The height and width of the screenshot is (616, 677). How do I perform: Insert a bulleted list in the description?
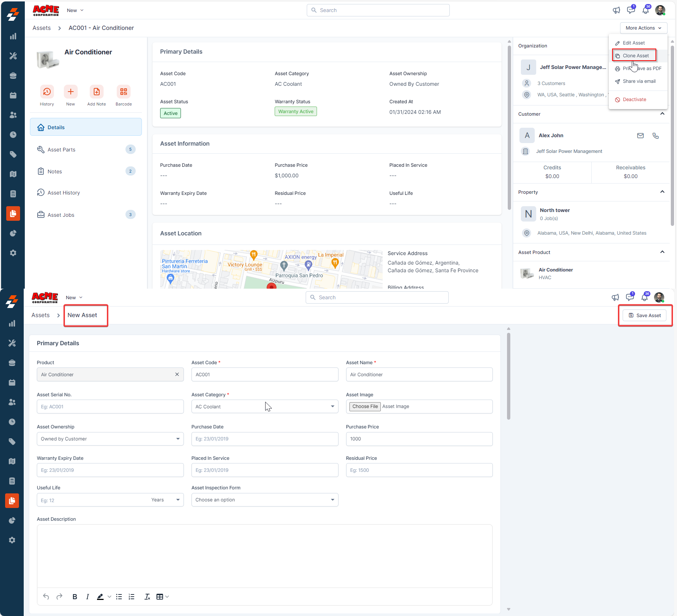tap(119, 597)
